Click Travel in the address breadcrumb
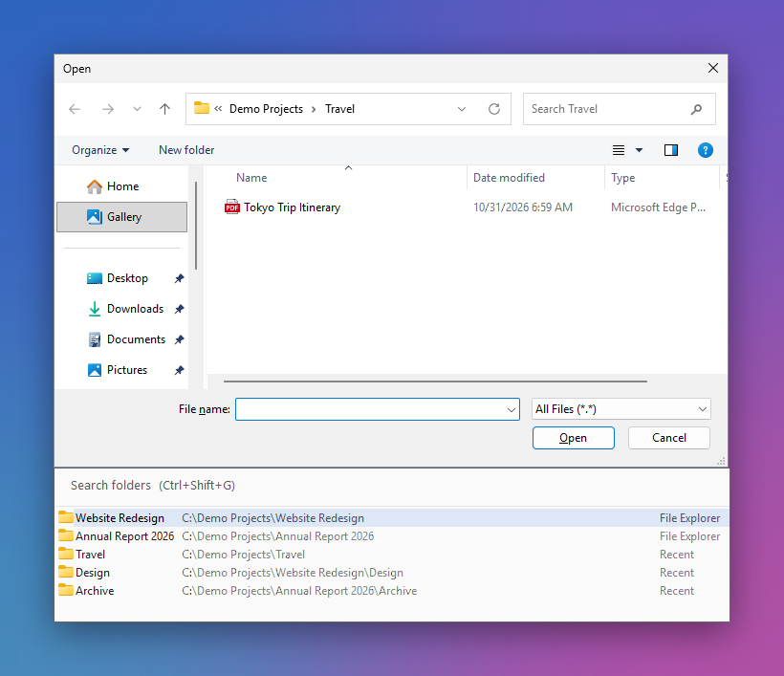 click(x=339, y=109)
